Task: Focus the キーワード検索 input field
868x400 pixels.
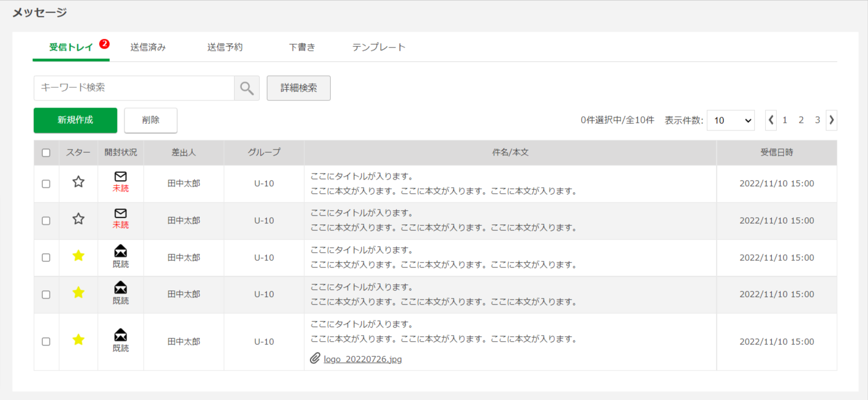Action: (x=134, y=88)
